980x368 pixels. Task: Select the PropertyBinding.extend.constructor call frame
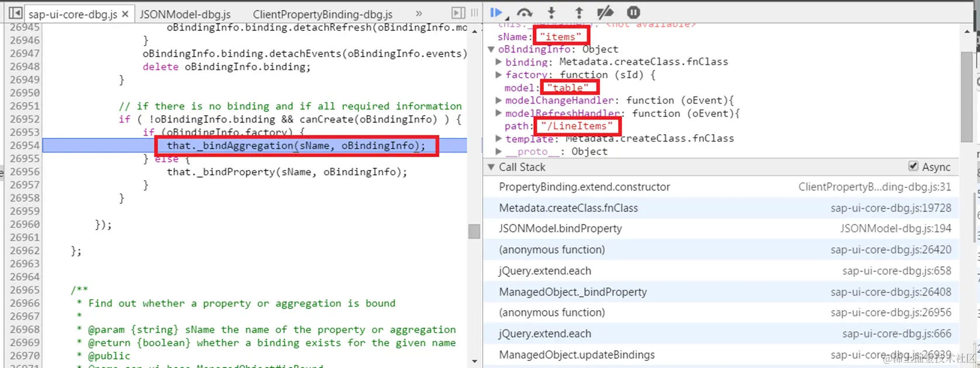(721, 187)
